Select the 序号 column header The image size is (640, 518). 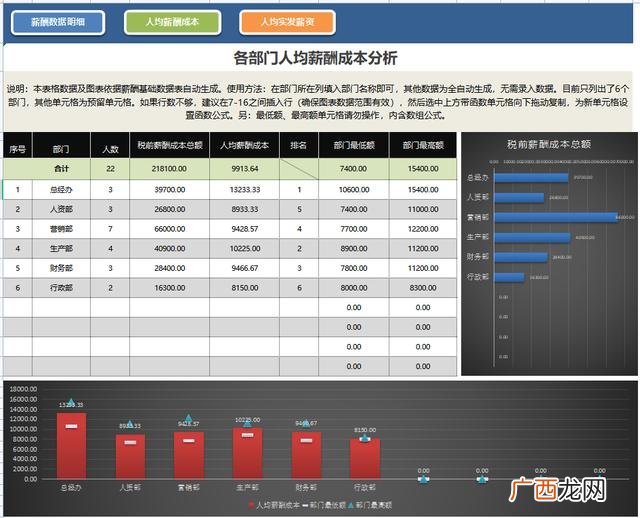[x=18, y=145]
